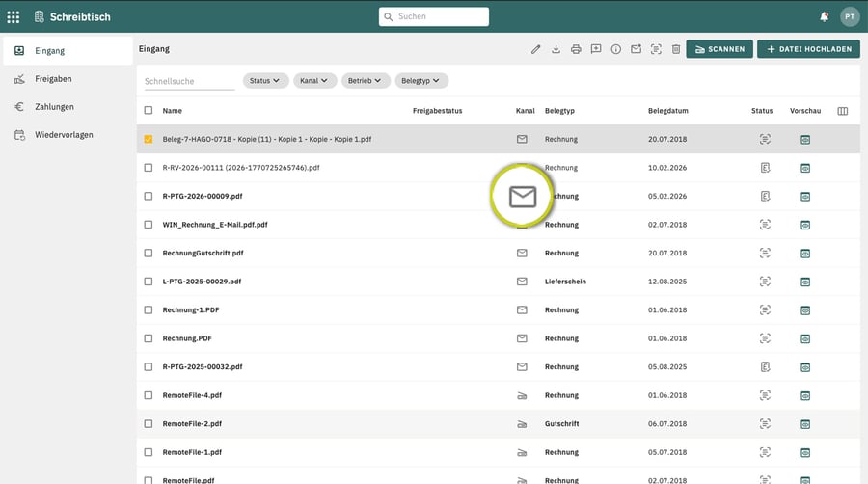Click the Gutschrift document type cell

coord(562,423)
